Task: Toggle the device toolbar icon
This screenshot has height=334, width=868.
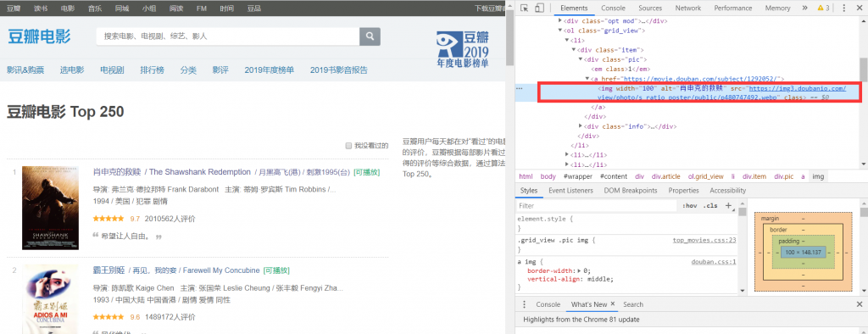Action: pyautogui.click(x=539, y=8)
